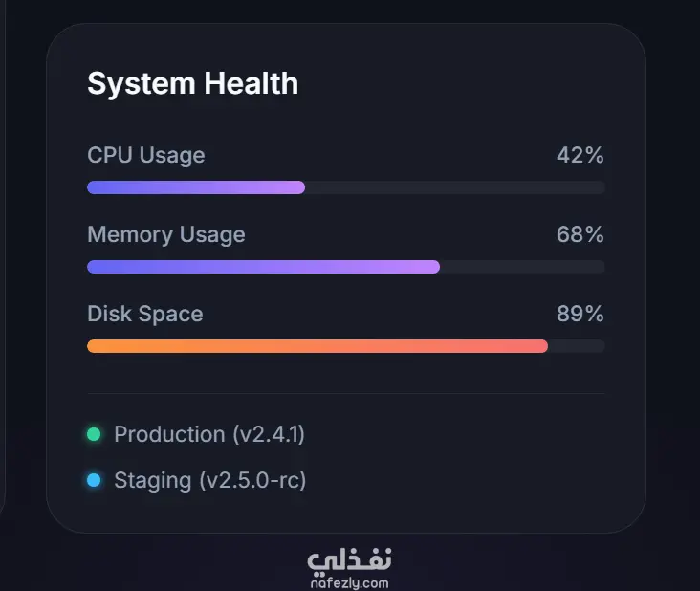Image resolution: width=700 pixels, height=591 pixels.
Task: Click the divider line above environments
Action: [346, 394]
